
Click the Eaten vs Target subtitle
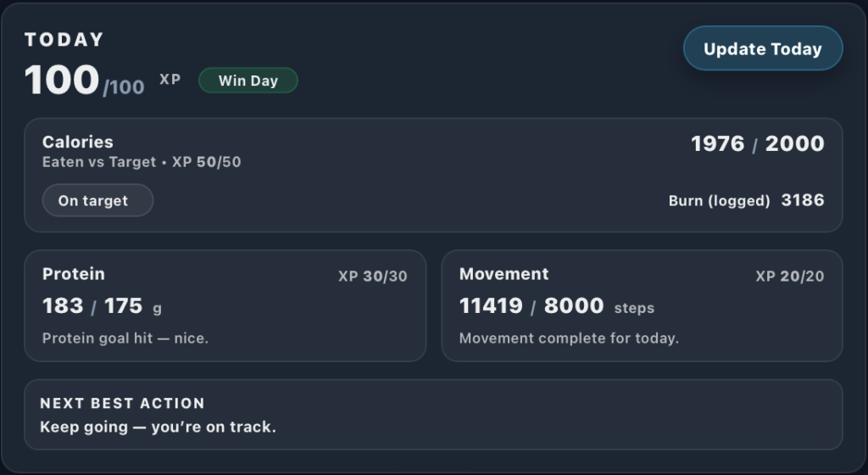142,162
